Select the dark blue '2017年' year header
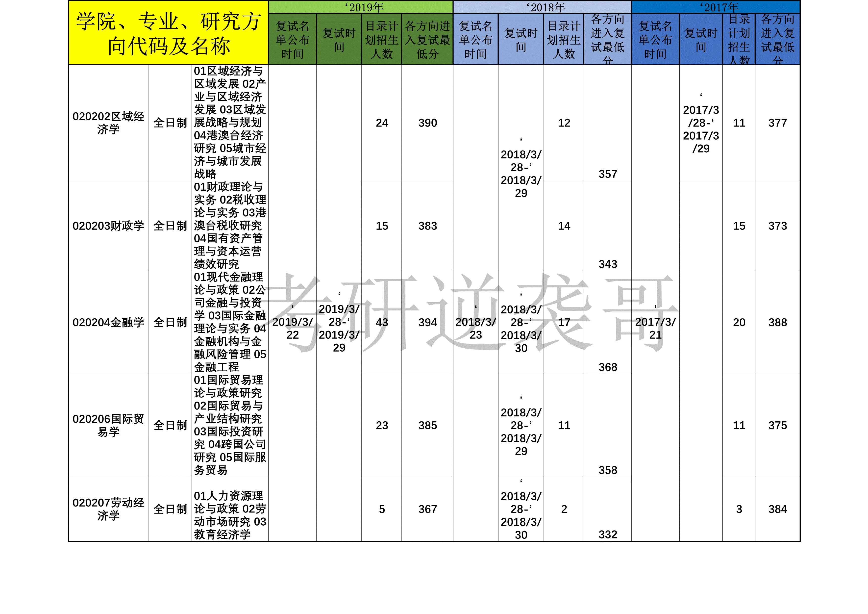868x614 pixels. point(716,7)
